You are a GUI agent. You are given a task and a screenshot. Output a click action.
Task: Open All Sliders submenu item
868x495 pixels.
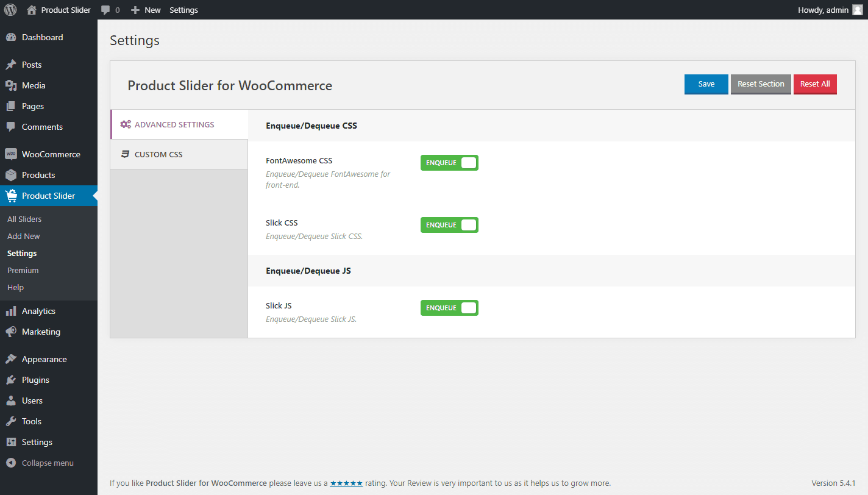tap(24, 219)
